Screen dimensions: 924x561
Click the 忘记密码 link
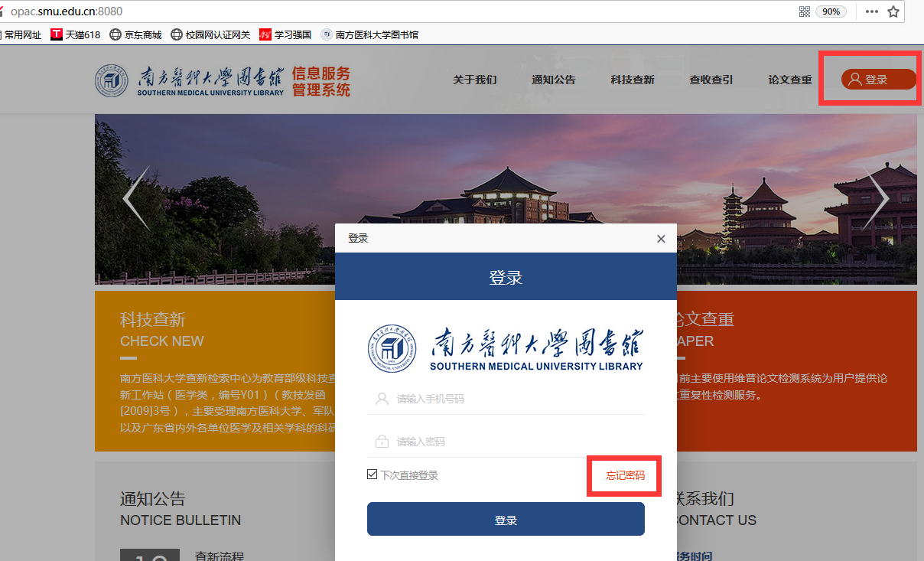click(x=625, y=475)
